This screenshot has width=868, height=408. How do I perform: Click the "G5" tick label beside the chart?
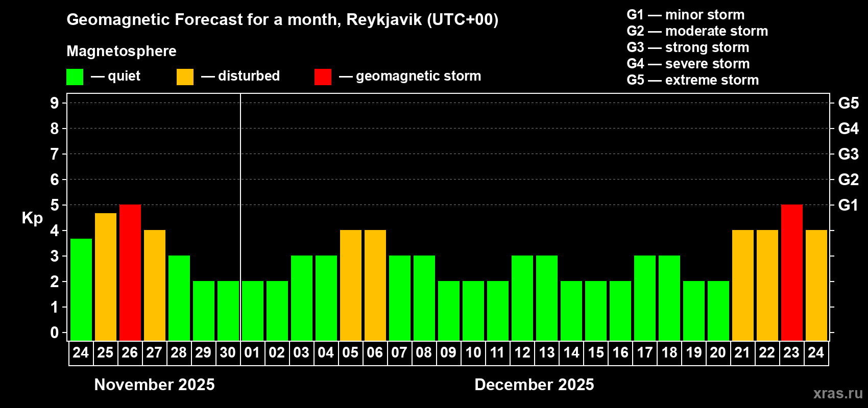pyautogui.click(x=849, y=103)
